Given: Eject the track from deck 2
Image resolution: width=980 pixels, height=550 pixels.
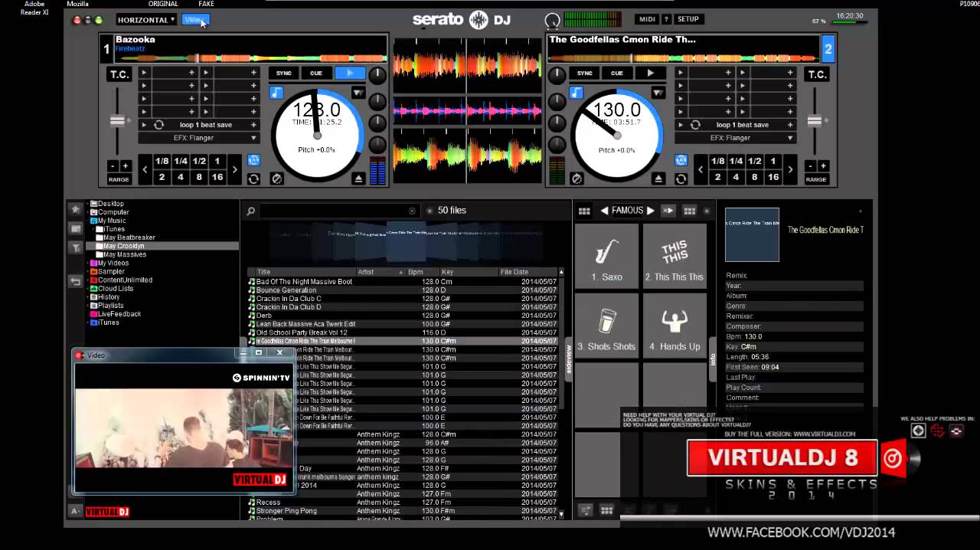Looking at the screenshot, I should (x=658, y=178).
